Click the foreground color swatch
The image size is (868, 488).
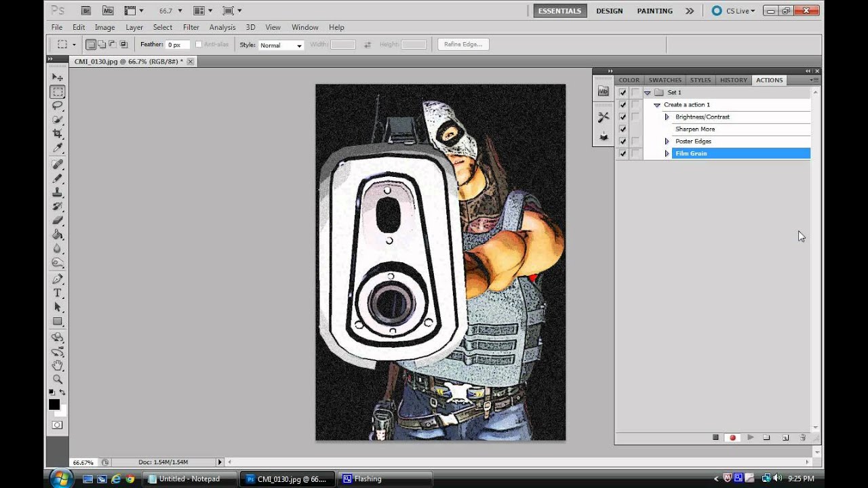click(54, 405)
